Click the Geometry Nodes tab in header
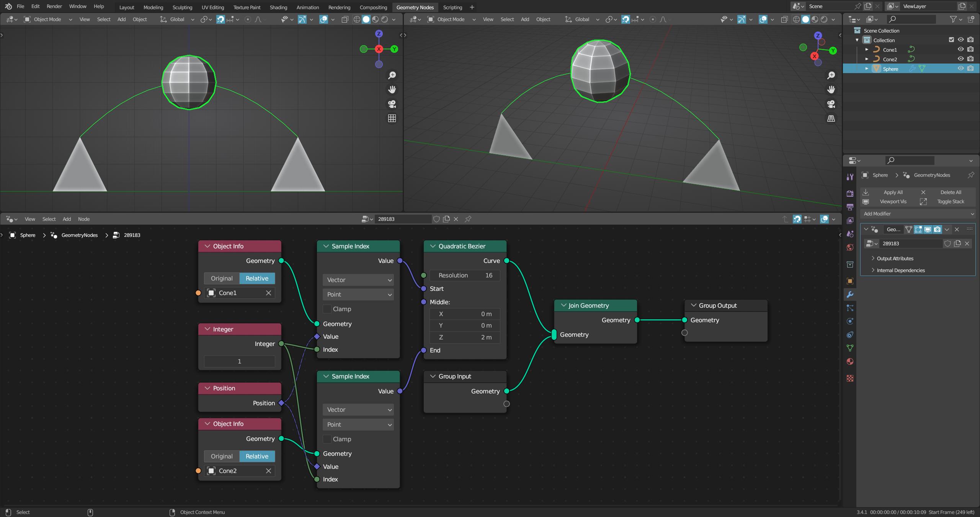 click(x=414, y=7)
